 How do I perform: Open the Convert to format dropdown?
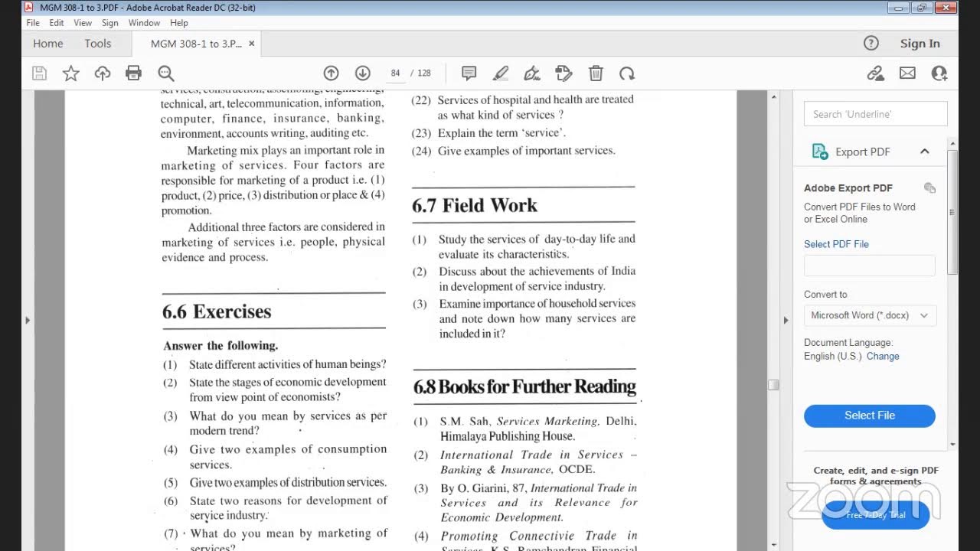(x=870, y=315)
